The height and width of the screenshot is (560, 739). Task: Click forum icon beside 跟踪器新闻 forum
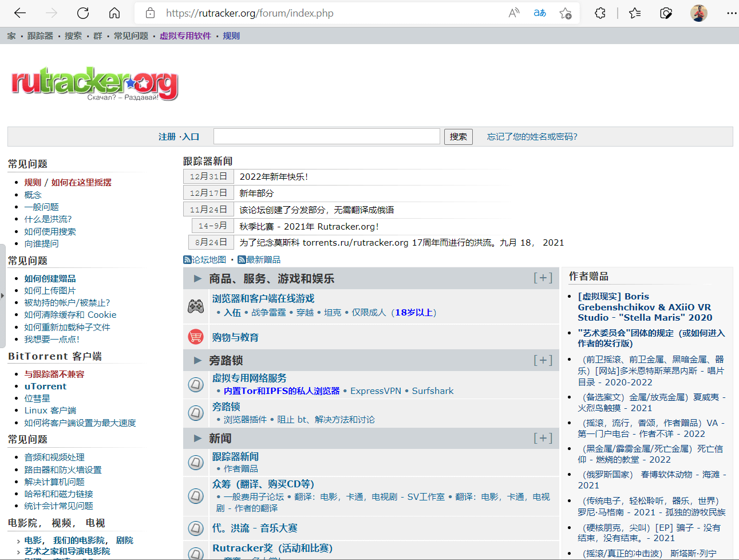196,462
